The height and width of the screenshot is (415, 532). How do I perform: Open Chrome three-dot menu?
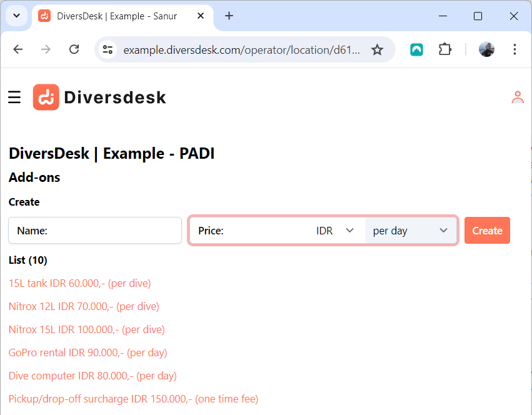514,49
